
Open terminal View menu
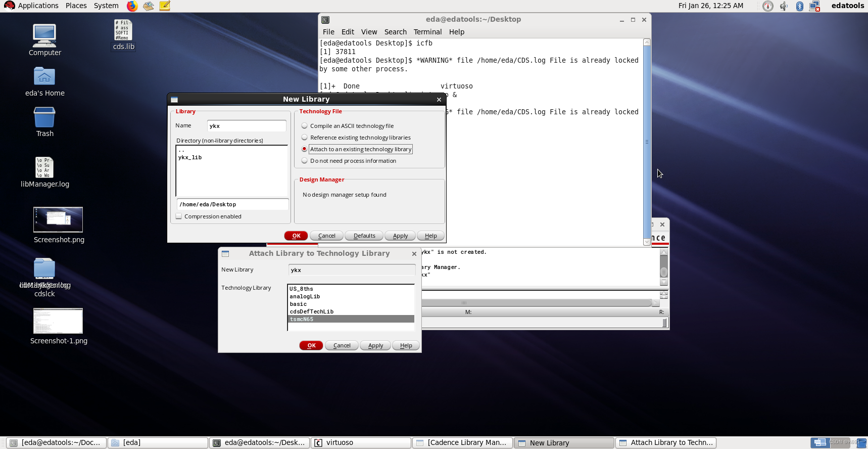(x=369, y=32)
